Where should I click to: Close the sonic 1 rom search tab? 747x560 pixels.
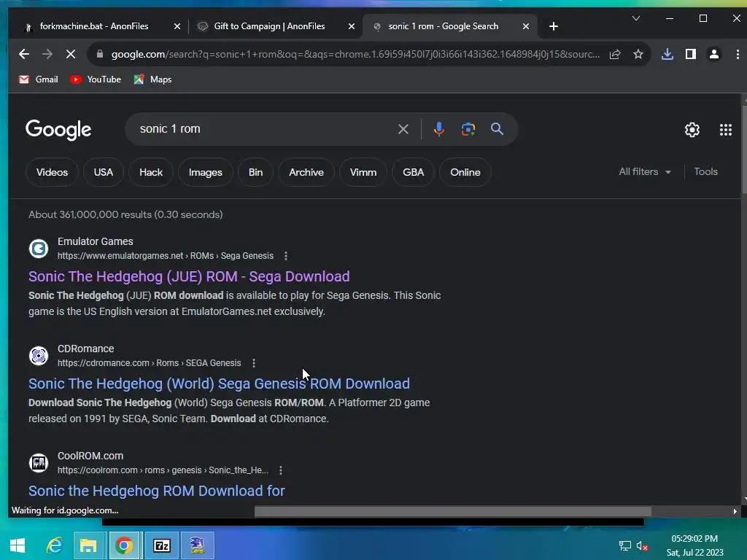coord(525,26)
